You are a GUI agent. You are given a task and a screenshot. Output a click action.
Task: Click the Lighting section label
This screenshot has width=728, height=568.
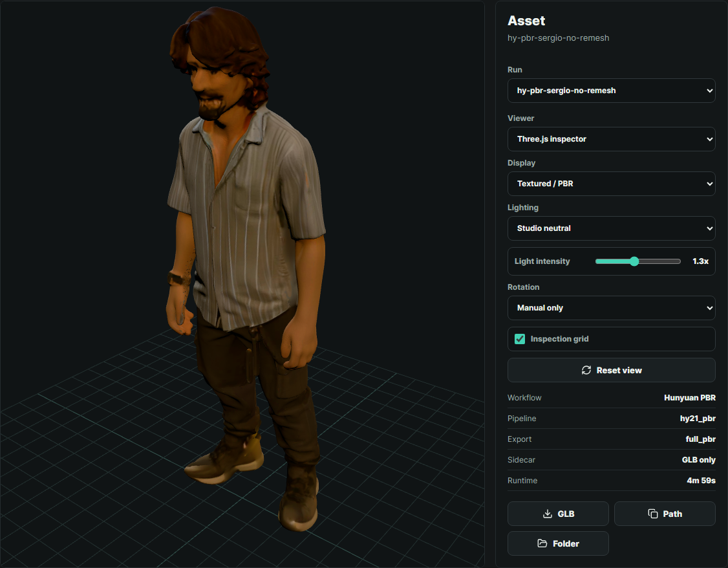[523, 208]
